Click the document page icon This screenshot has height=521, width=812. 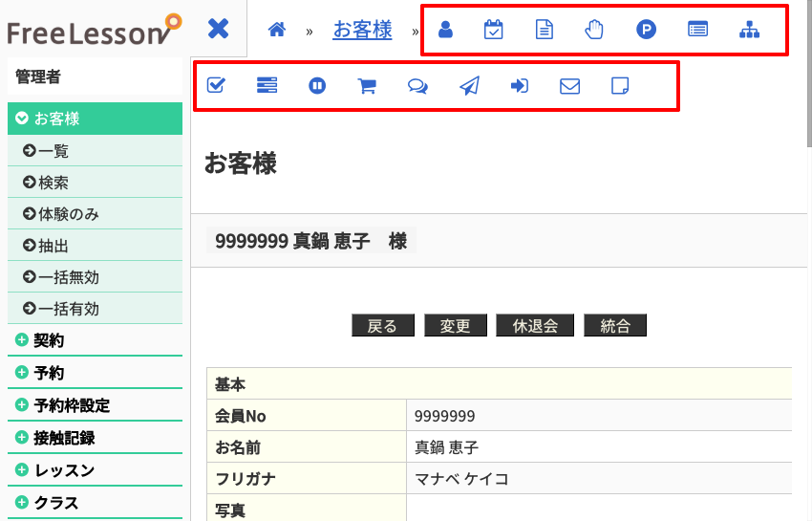[x=544, y=30]
